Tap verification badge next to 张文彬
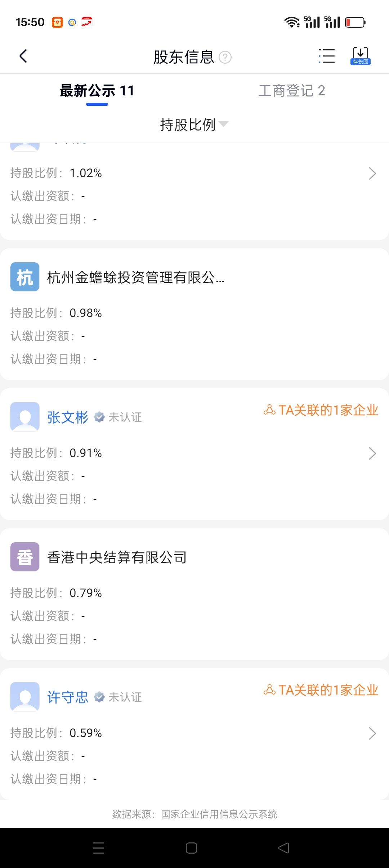Image resolution: width=389 pixels, height=868 pixels. (x=99, y=417)
